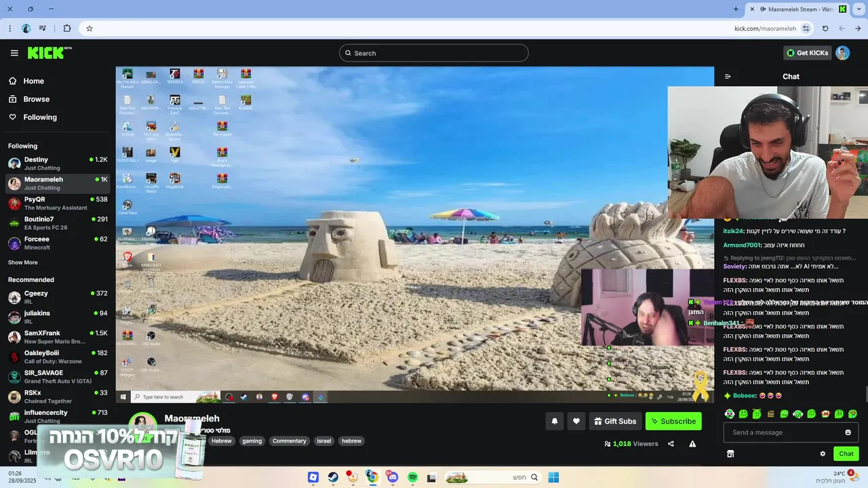
Task: Open the influencercity recommended channel
Action: pyautogui.click(x=58, y=416)
